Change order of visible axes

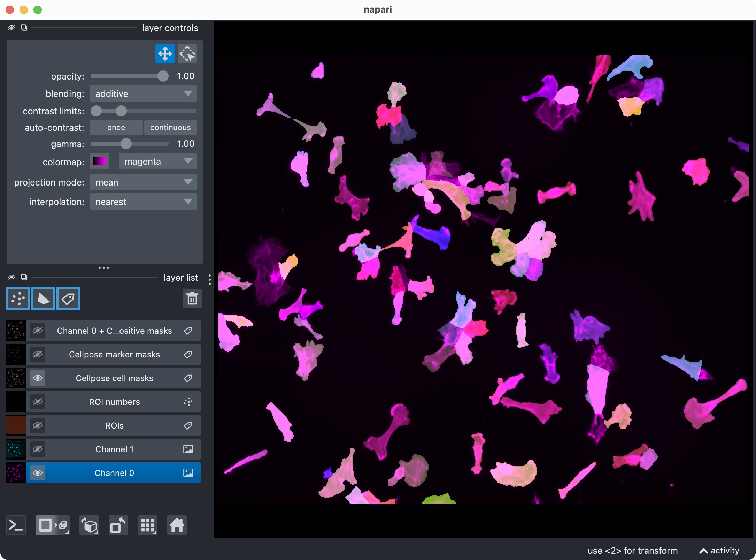90,525
